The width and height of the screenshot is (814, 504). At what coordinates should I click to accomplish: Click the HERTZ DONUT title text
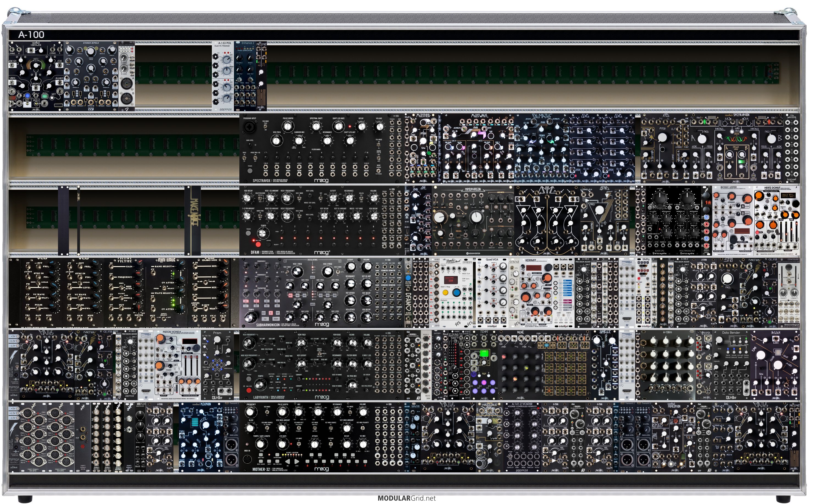point(772,188)
